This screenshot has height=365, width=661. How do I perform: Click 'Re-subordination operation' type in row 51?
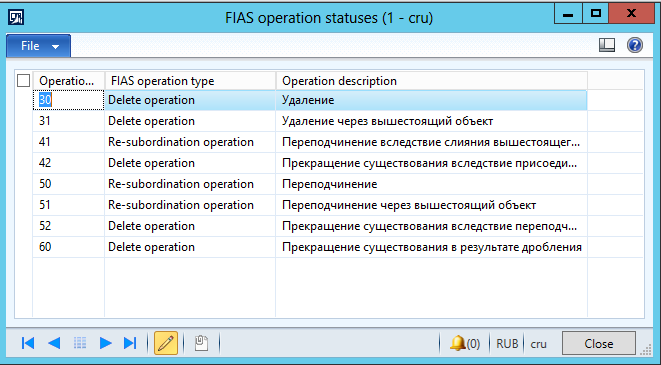pyautogui.click(x=181, y=205)
